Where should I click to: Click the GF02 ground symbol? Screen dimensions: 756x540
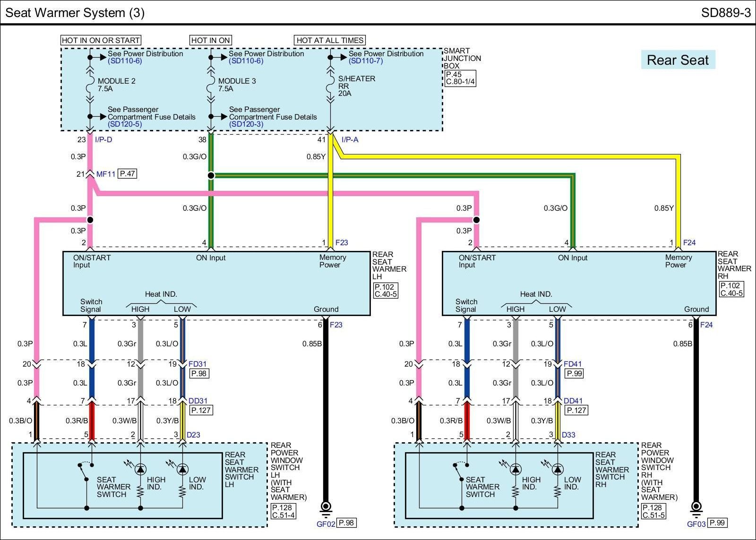pos(326,508)
